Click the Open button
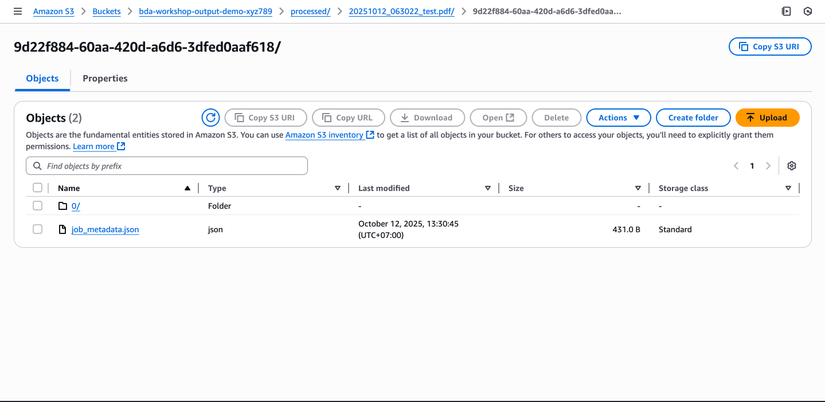 (498, 118)
